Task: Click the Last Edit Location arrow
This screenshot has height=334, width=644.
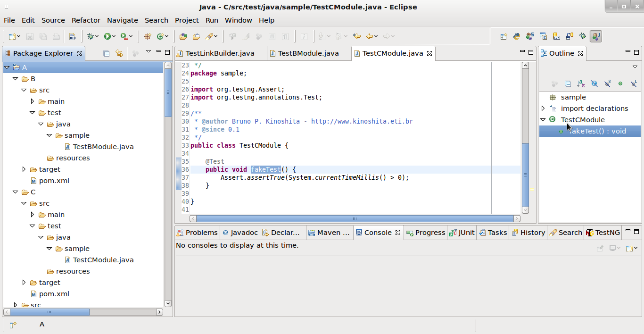Action: [x=357, y=36]
